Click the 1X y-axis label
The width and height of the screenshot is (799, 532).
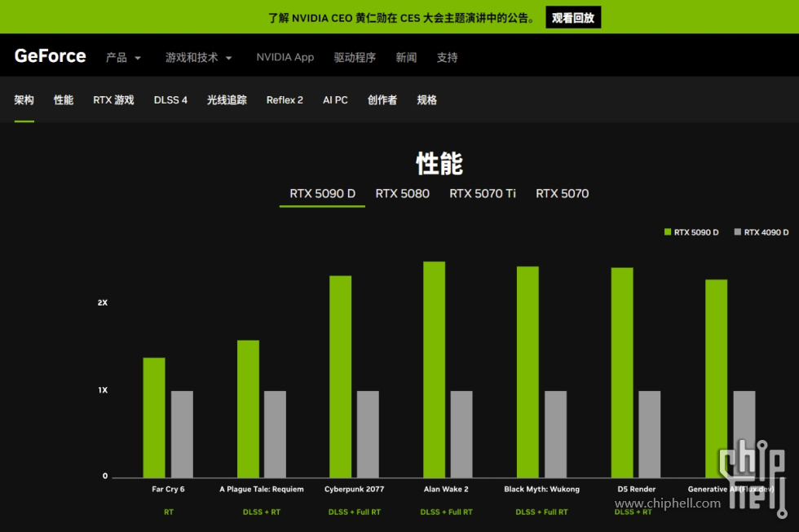tap(103, 390)
